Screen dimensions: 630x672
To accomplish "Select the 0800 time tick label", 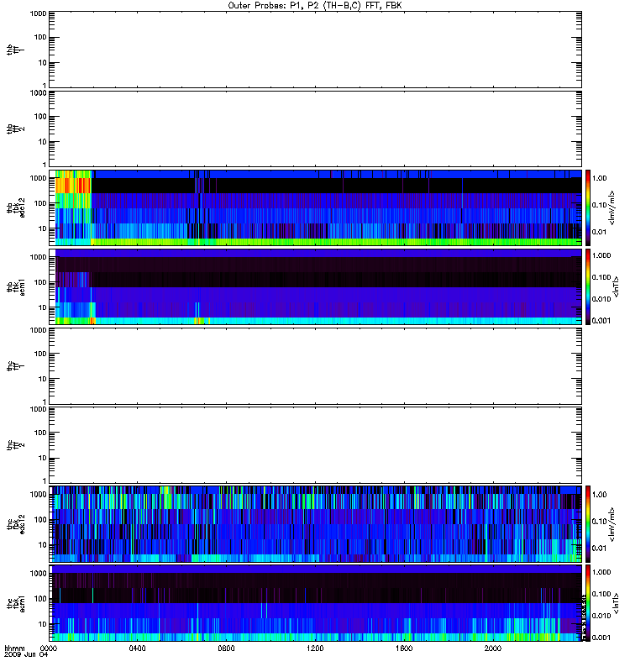I will point(226,648).
